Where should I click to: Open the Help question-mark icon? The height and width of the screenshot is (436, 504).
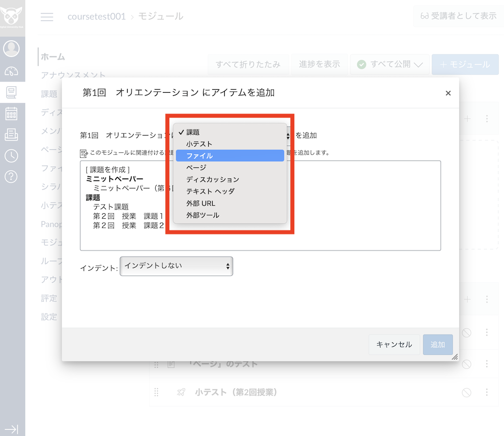[13, 177]
